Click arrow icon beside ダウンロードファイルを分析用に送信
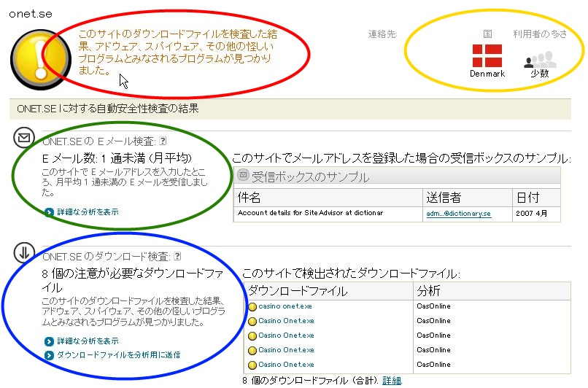This screenshot has width=588, height=388. click(49, 355)
